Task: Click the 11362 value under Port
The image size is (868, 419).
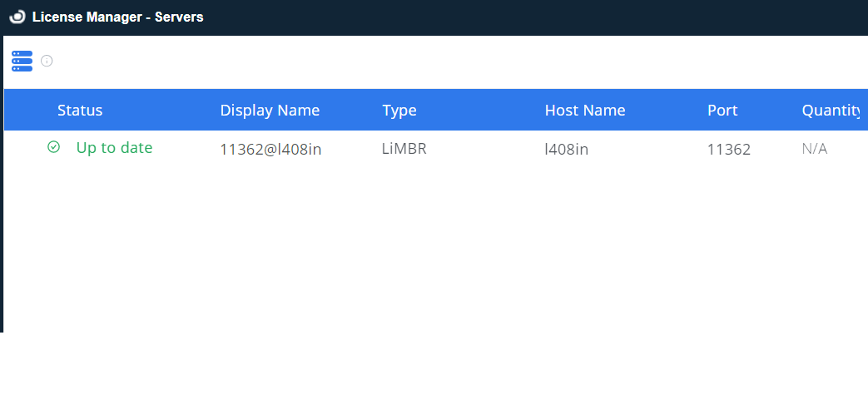Action: [729, 150]
